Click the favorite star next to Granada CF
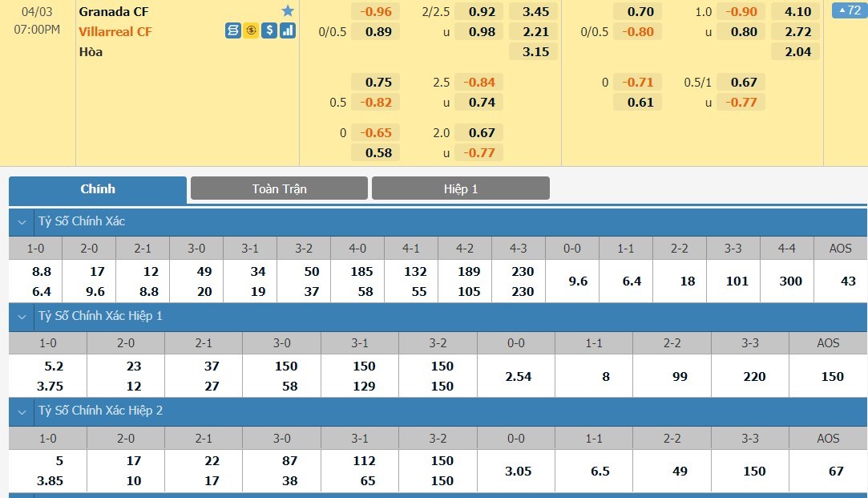The height and width of the screenshot is (498, 868). pos(288,11)
